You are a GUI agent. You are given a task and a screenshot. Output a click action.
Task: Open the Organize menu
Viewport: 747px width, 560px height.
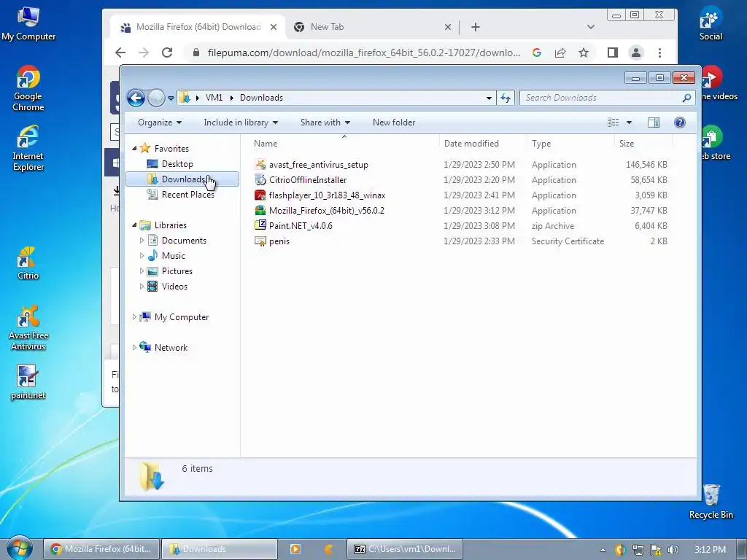pos(160,122)
